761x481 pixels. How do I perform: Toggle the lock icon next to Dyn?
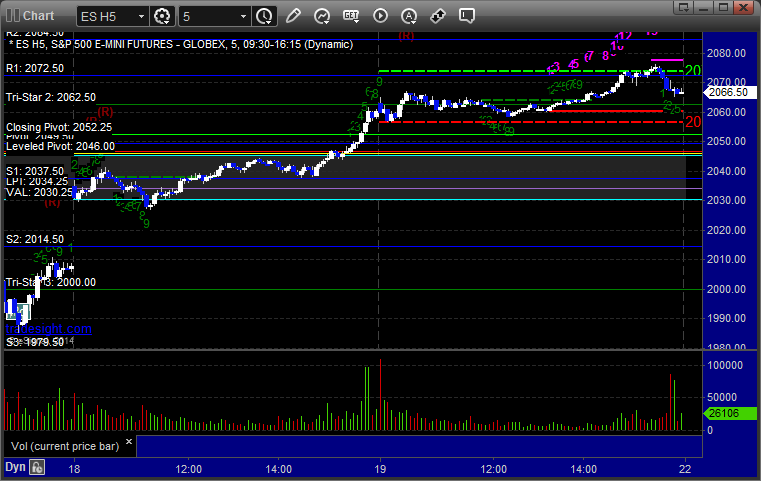tap(37, 467)
